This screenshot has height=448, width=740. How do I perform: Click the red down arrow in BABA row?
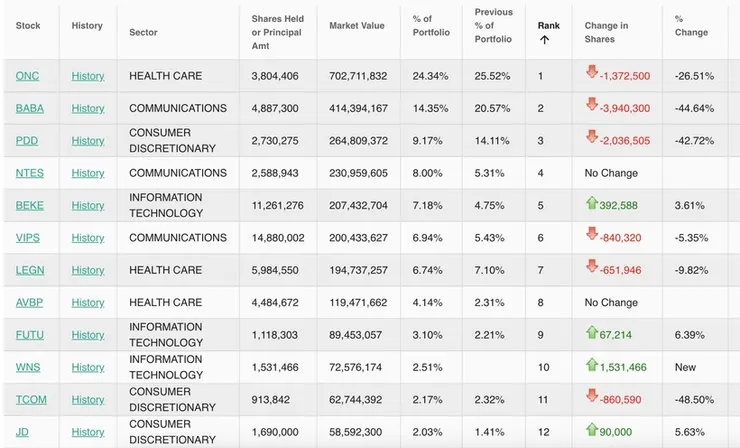[x=592, y=106]
